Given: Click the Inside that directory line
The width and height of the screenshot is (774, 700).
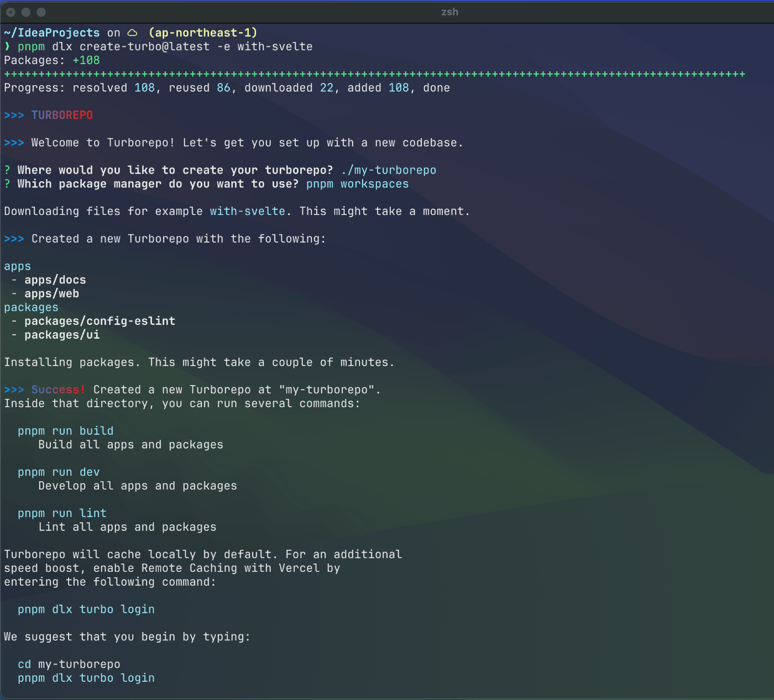Looking at the screenshot, I should pos(182,403).
